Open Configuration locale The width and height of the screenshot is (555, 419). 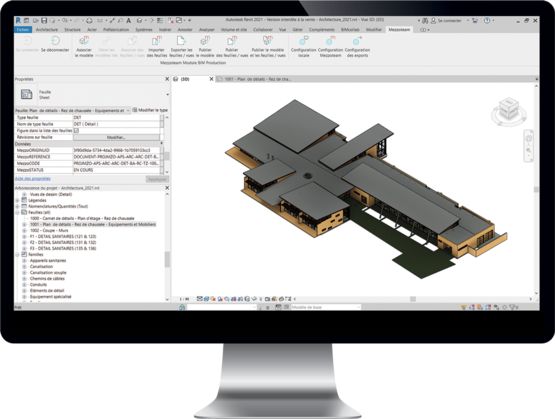(303, 46)
